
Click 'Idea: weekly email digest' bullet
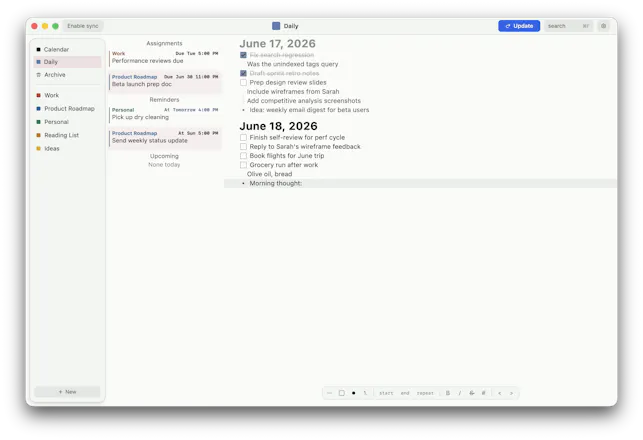[309, 110]
